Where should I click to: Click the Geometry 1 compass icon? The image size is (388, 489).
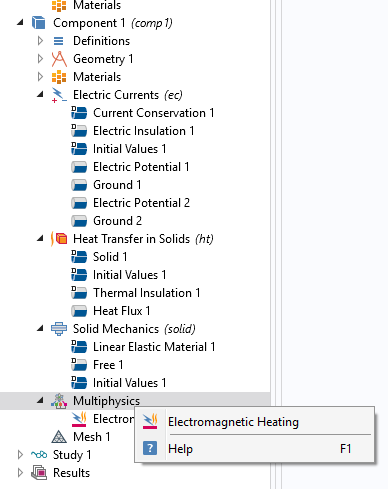[x=59, y=59]
